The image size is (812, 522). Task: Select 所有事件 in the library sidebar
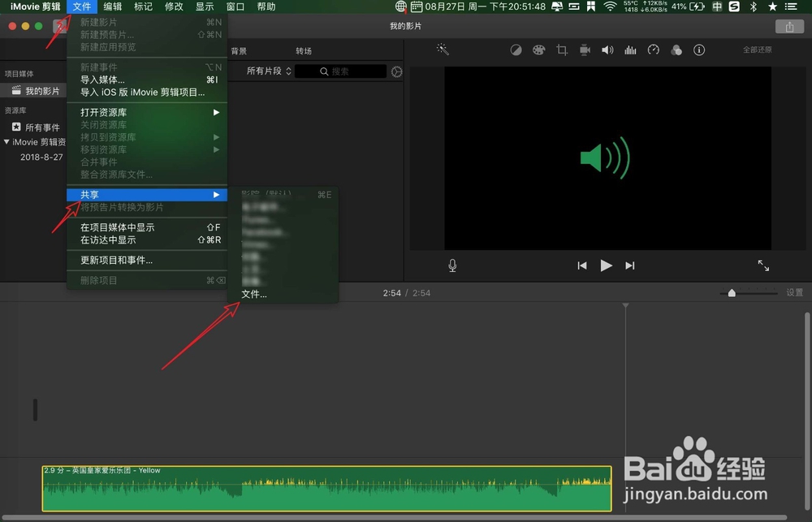(36, 127)
